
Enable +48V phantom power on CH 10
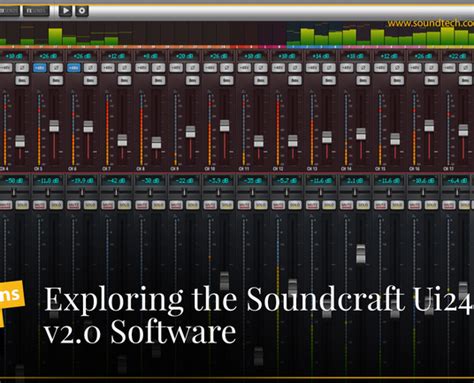[x=210, y=68]
